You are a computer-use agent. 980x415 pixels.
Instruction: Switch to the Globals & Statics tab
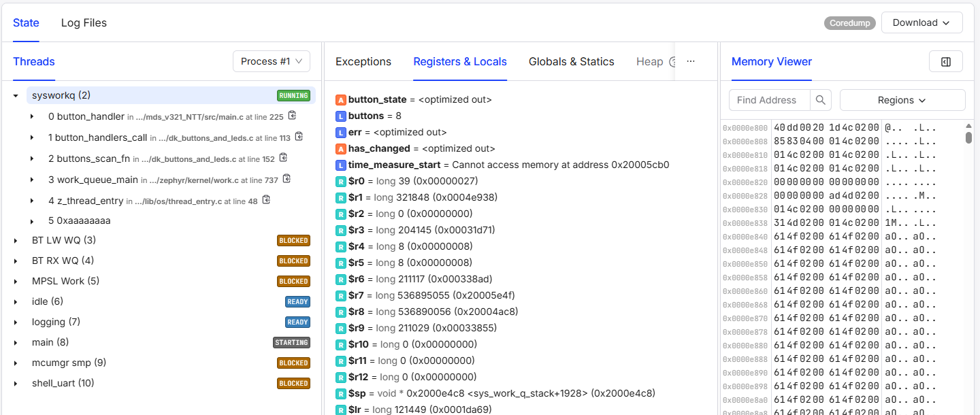[571, 61]
